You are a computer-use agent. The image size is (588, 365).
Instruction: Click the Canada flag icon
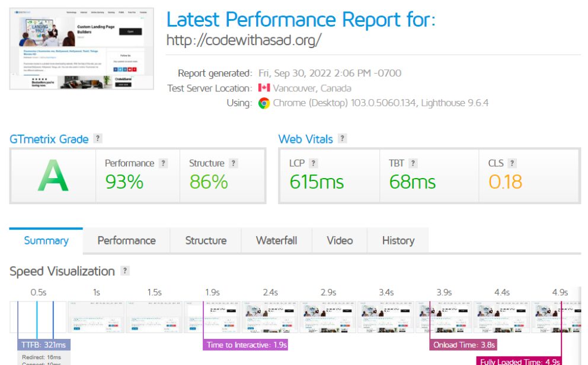(x=264, y=88)
